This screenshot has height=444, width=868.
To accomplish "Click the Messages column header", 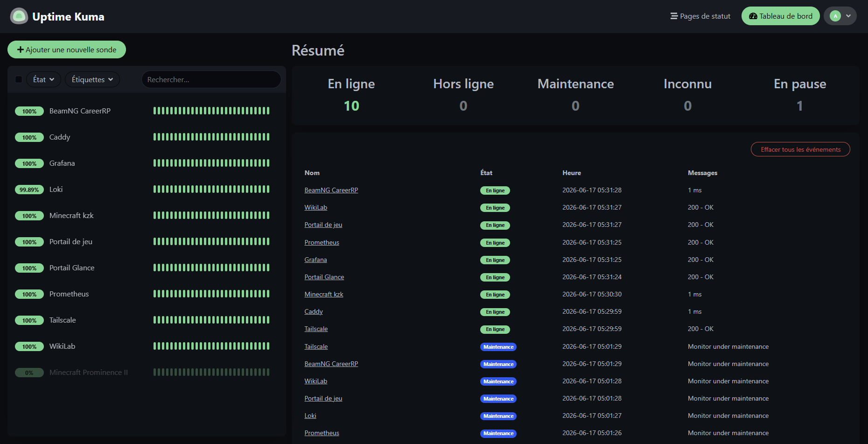I will pyautogui.click(x=702, y=173).
